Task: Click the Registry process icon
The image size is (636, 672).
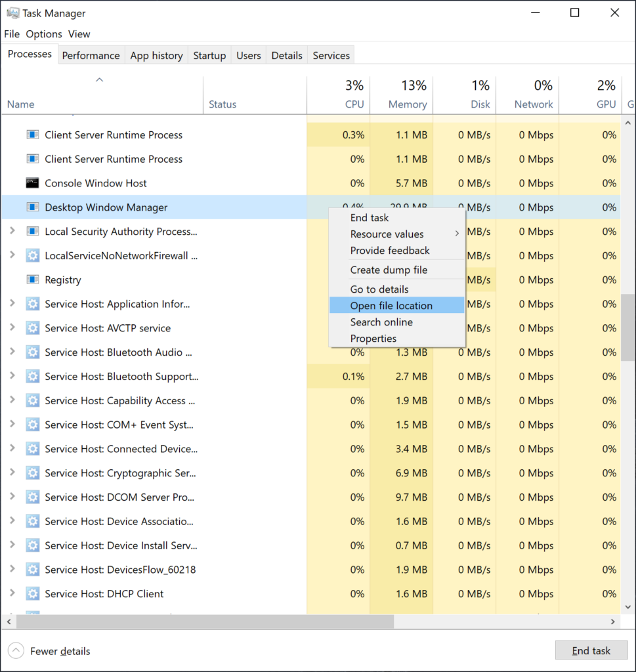Action: [x=33, y=280]
